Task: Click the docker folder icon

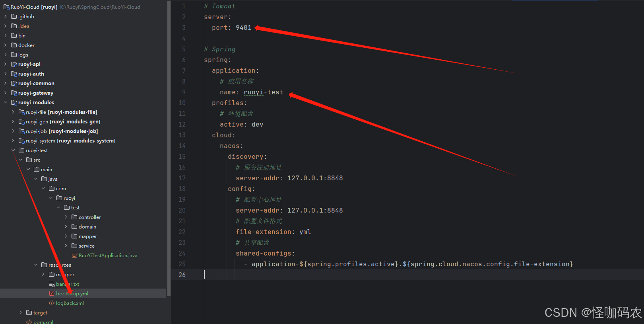Action: pyautogui.click(x=14, y=45)
